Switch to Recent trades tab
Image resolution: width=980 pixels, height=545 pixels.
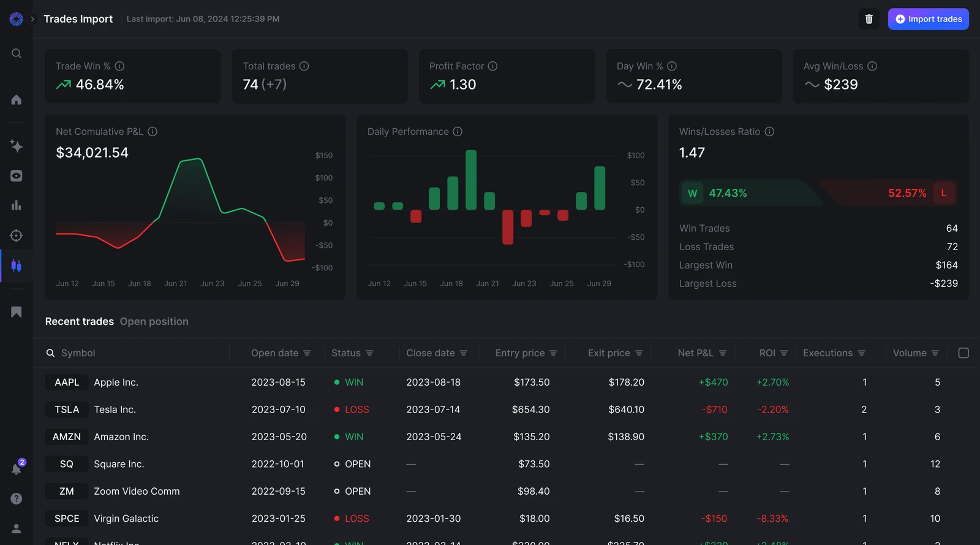pyautogui.click(x=80, y=321)
